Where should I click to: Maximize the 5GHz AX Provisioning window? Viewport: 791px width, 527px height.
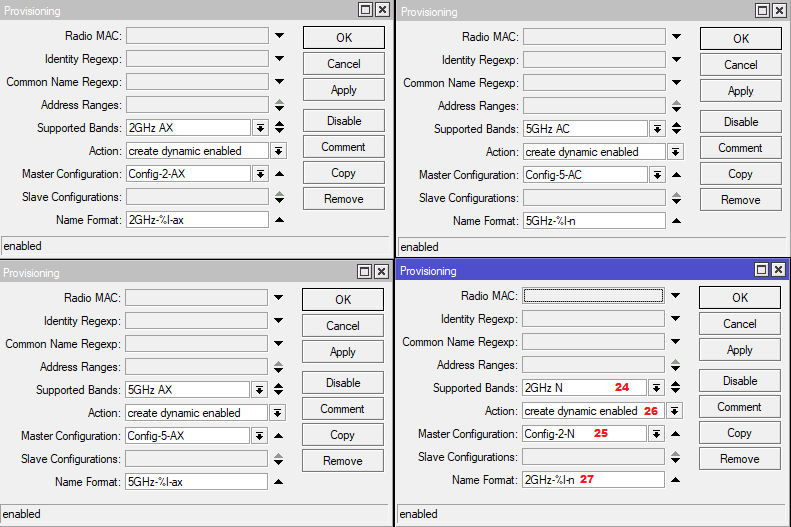(x=365, y=272)
